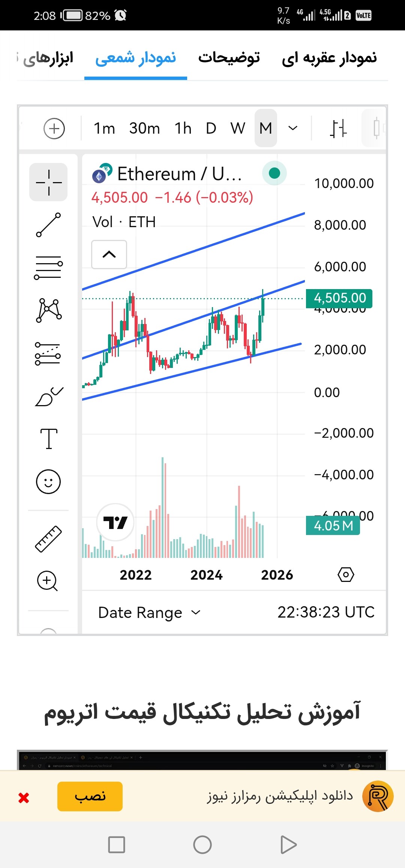The image size is (405, 868).
Task: Open chart settings hexagon gear icon
Action: [x=346, y=574]
